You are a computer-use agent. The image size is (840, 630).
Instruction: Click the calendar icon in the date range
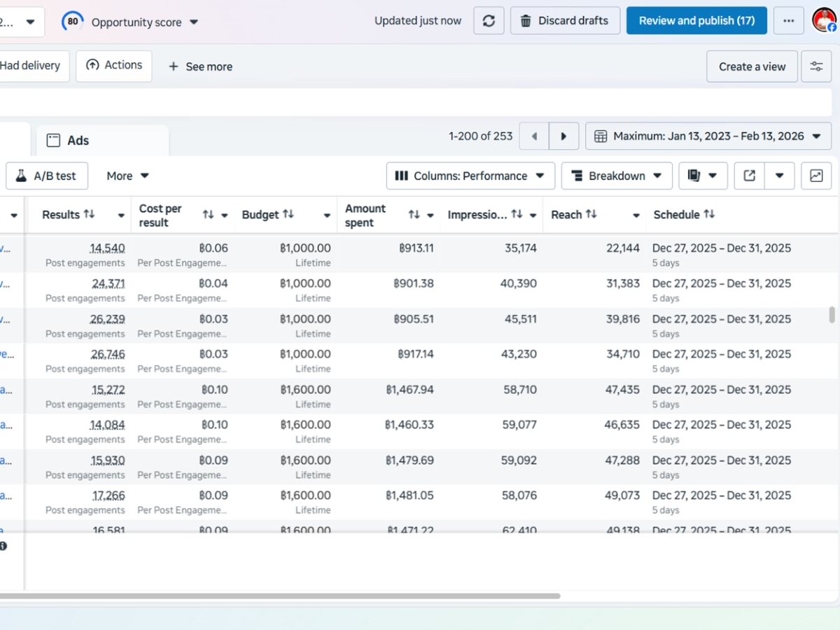pyautogui.click(x=601, y=136)
